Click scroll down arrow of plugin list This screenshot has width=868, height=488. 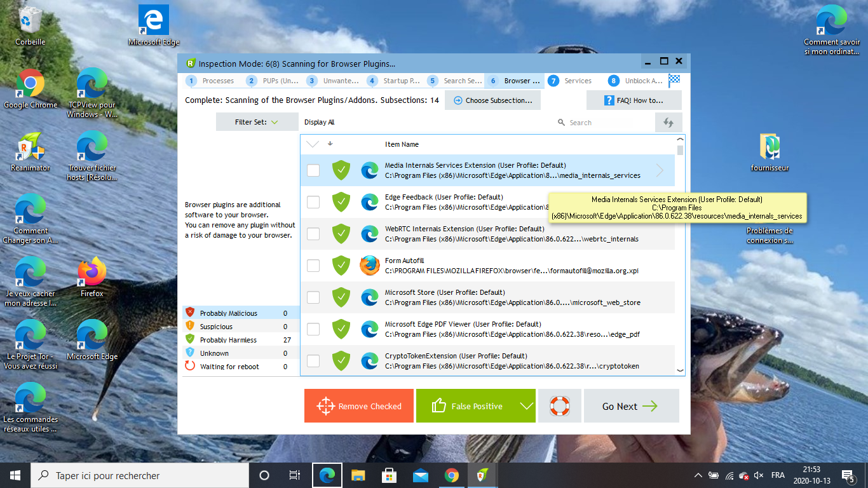[681, 370]
